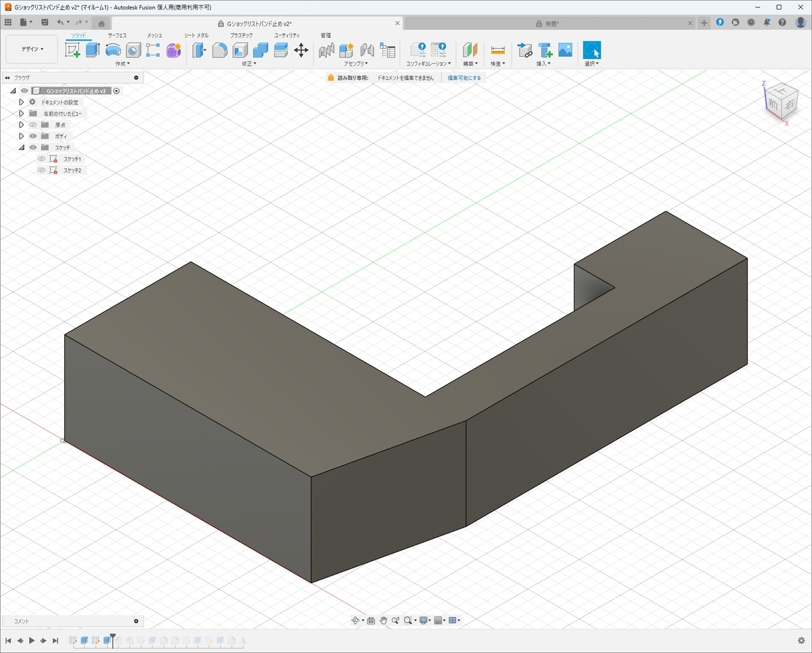Switch to the シート メタル tab
Image resolution: width=812 pixels, height=653 pixels.
point(196,35)
